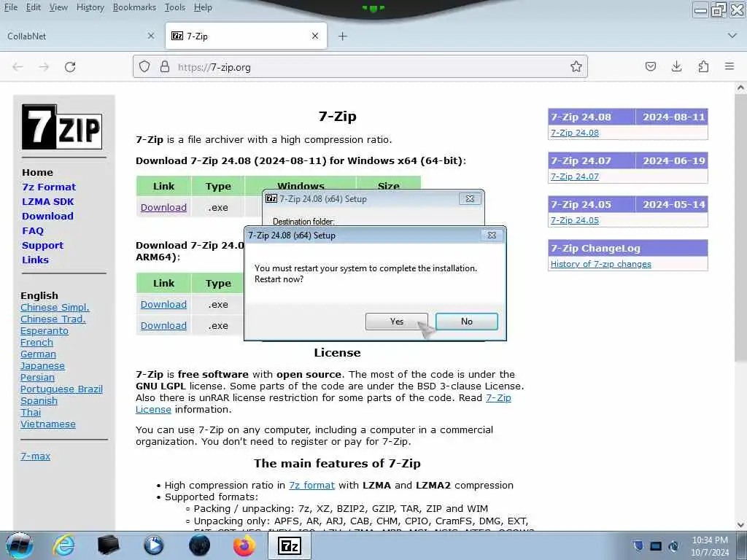Open Firefox hamburger application menu

click(x=729, y=66)
